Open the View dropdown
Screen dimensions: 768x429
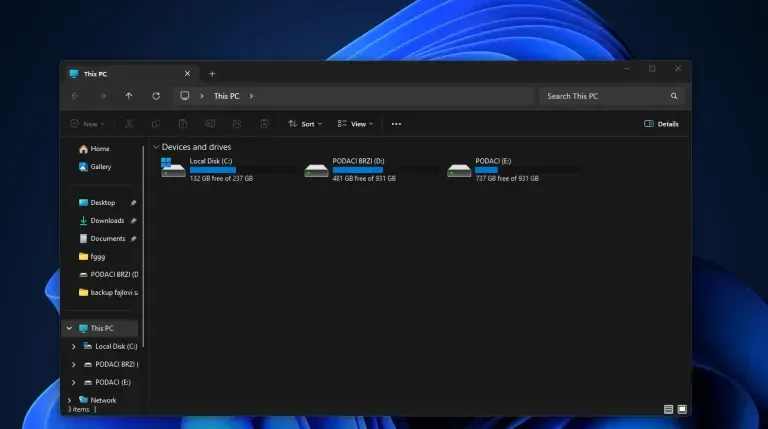(x=355, y=124)
